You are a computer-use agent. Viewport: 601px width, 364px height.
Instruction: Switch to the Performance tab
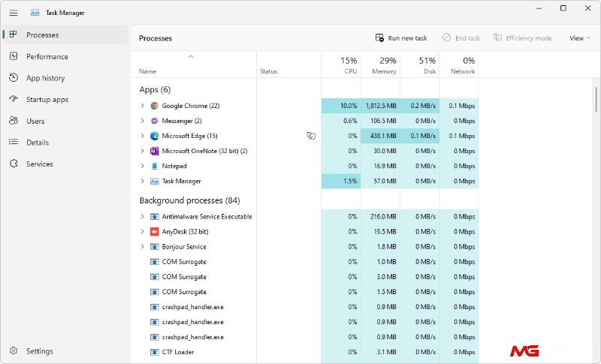[65, 56]
